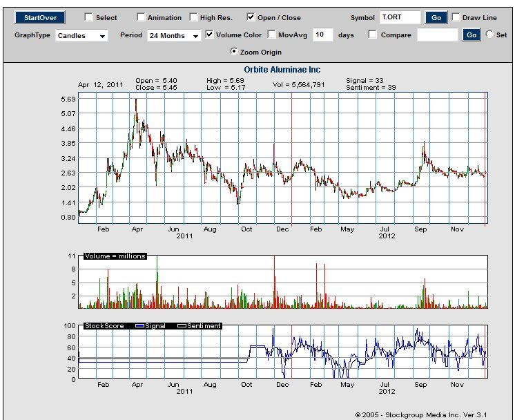This screenshot has width=515, height=420.
Task: Click the MovAvg days field showing 10
Action: pyautogui.click(x=323, y=35)
